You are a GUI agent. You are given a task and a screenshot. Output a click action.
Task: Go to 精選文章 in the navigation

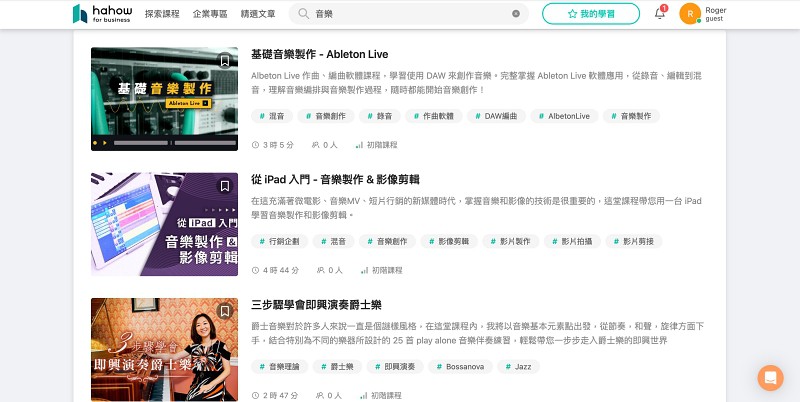(258, 14)
